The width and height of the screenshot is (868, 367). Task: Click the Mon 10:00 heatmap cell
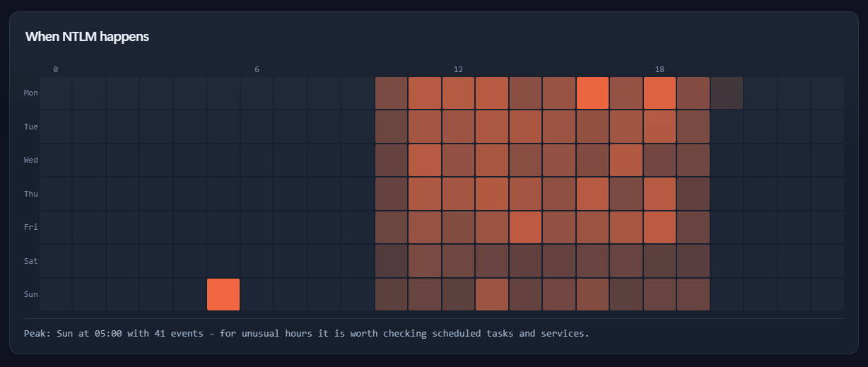point(392,93)
